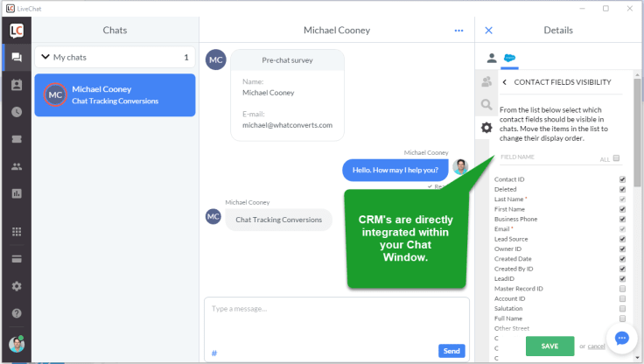Click the agent profile avatar in sidebar
644x364 pixels.
coord(17,344)
